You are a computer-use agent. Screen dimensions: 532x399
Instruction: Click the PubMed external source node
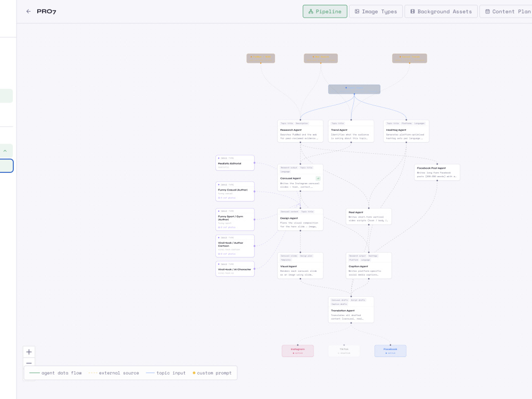click(x=261, y=58)
